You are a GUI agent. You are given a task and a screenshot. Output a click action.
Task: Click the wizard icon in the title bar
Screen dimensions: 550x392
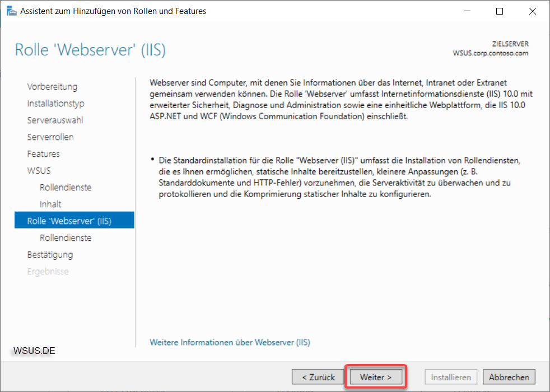click(x=11, y=11)
